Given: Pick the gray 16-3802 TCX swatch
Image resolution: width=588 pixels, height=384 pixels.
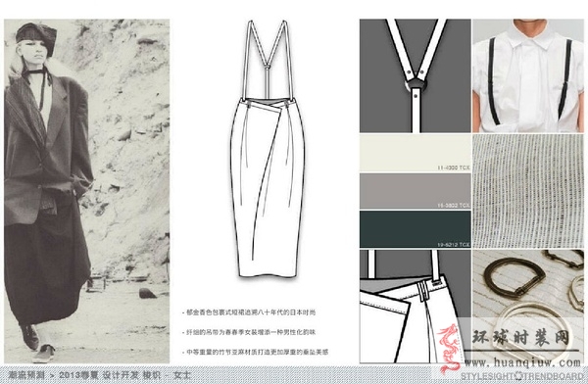Looking at the screenshot, I should pos(416,191).
